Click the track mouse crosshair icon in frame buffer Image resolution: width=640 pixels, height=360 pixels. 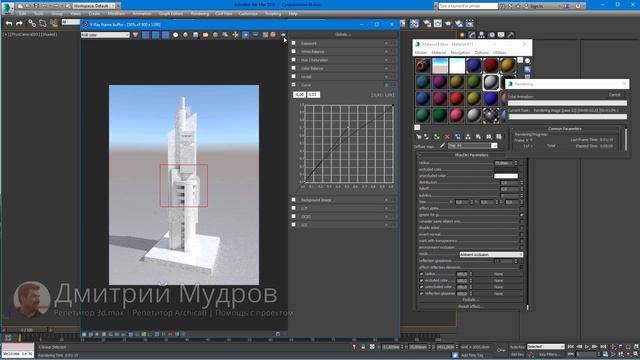236,35
